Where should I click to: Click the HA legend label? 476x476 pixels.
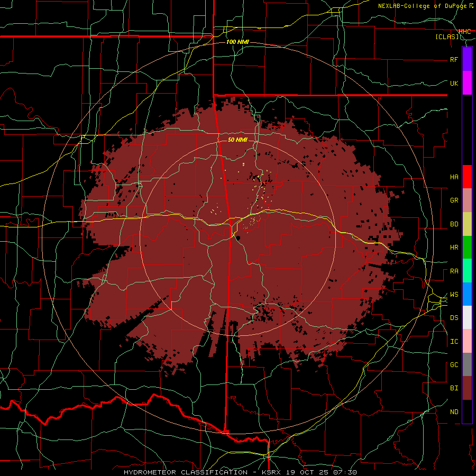click(454, 177)
